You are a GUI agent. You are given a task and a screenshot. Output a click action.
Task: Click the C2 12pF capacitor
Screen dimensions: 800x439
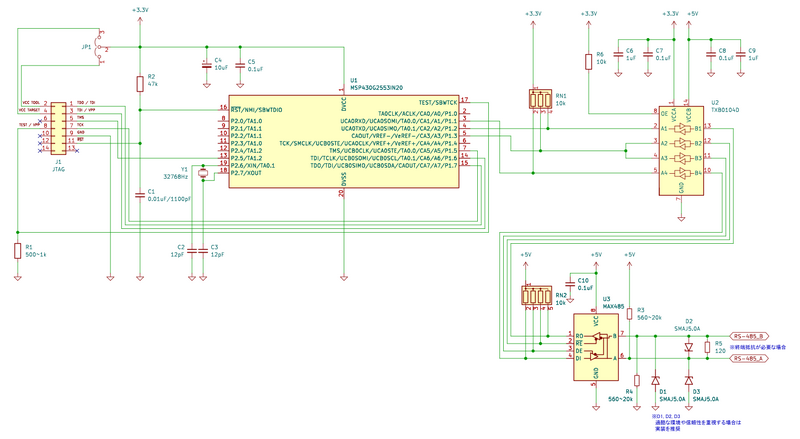[191, 251]
